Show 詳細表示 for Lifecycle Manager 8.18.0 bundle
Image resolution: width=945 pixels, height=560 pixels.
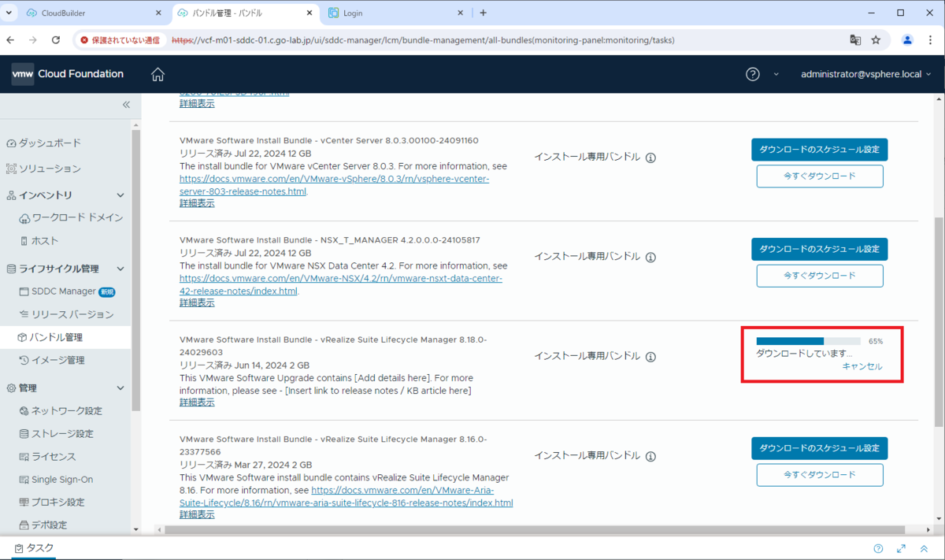[197, 402]
